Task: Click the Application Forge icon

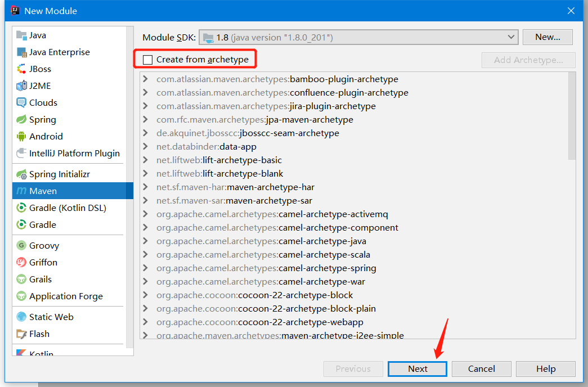Action: 21,296
